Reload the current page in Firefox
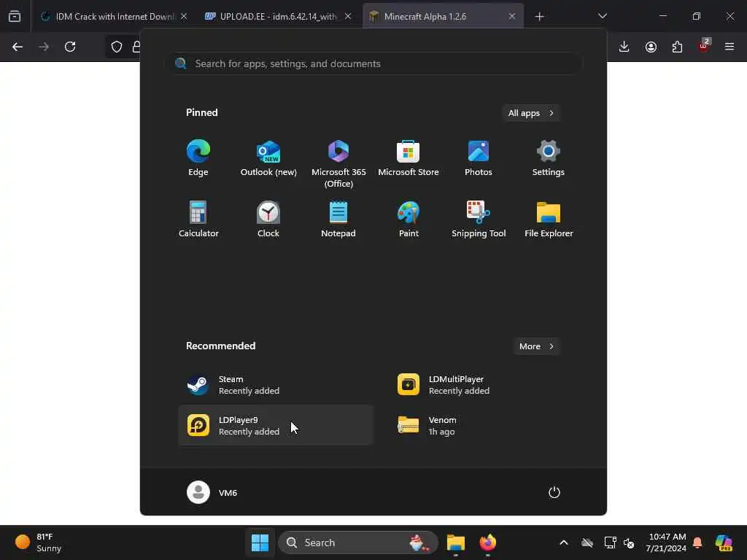 70,47
